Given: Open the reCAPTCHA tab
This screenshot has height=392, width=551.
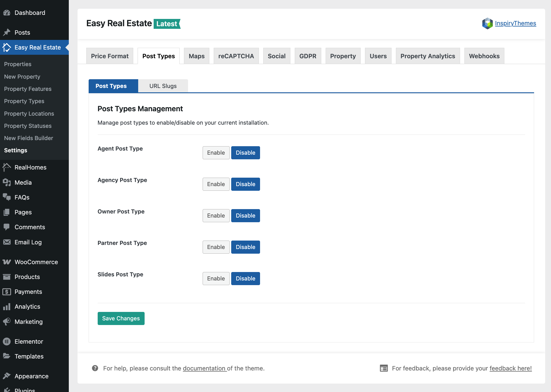Looking at the screenshot, I should tap(236, 56).
